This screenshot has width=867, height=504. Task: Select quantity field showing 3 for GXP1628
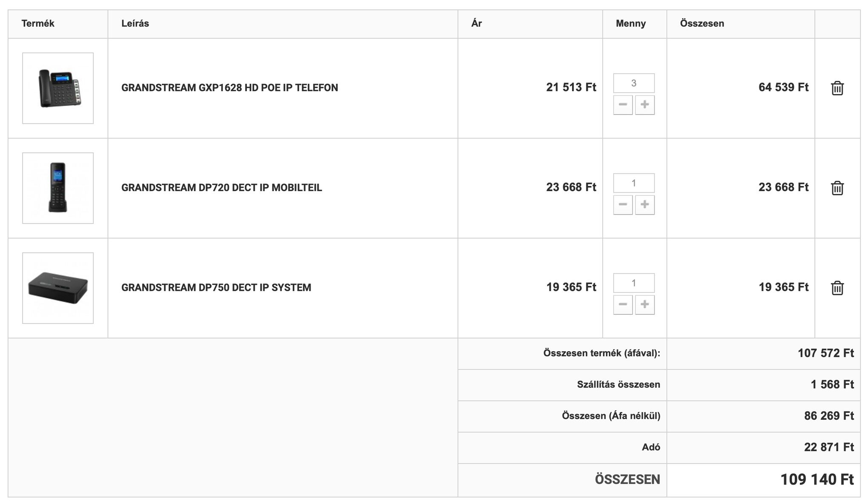pos(634,83)
